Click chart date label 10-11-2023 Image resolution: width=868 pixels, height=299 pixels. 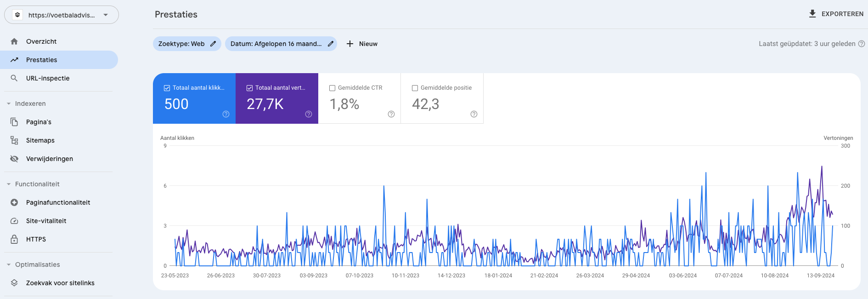click(406, 276)
